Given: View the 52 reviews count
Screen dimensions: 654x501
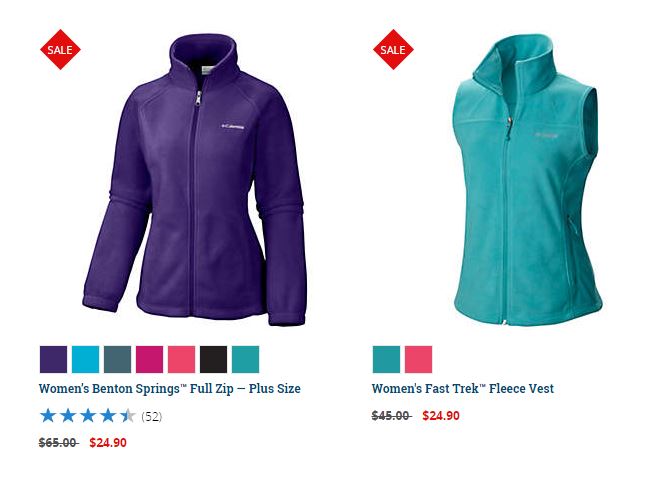Looking at the screenshot, I should point(152,416).
